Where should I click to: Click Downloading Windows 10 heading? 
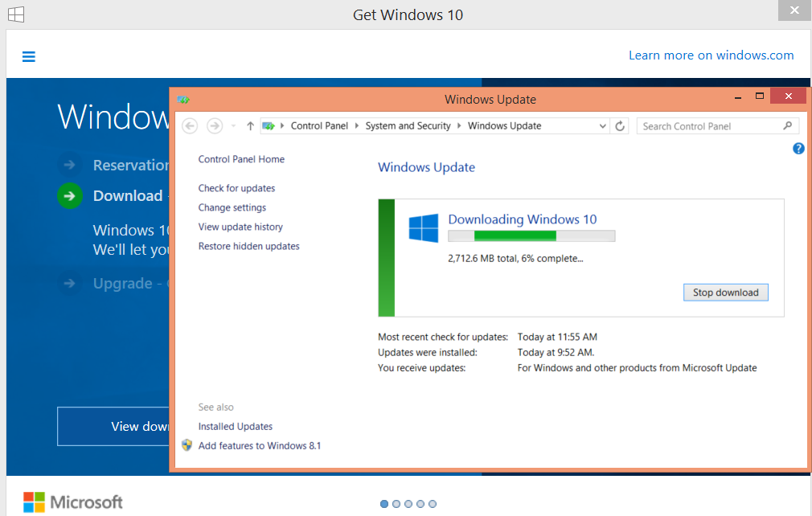coord(523,219)
